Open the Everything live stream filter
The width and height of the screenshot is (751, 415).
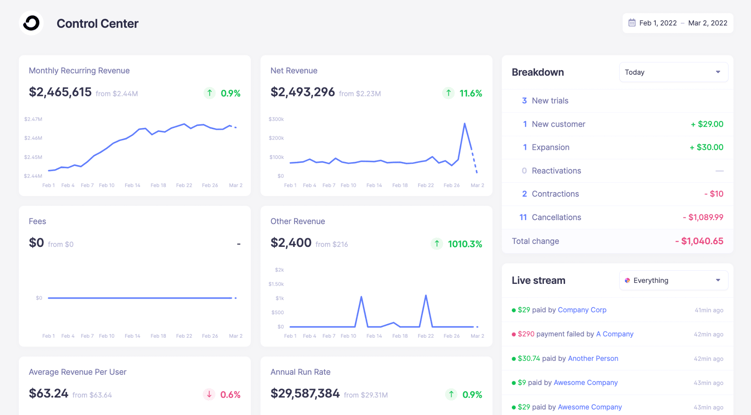coord(673,280)
